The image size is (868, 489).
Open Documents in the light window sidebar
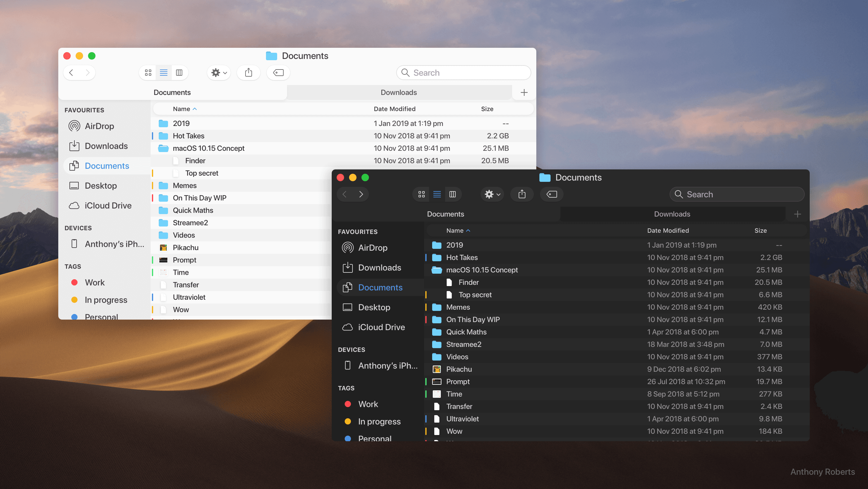pos(107,166)
